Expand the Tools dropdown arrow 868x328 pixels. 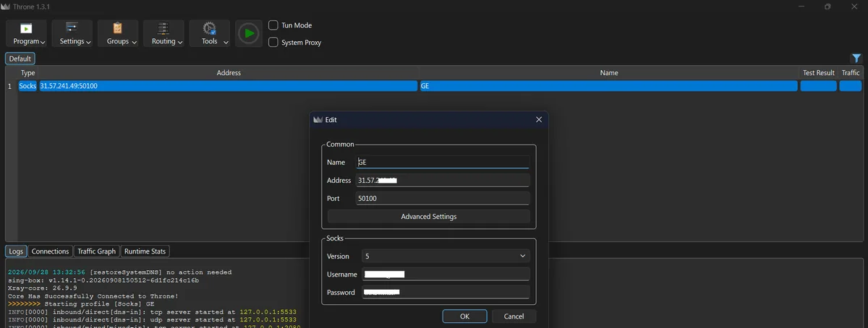226,43
